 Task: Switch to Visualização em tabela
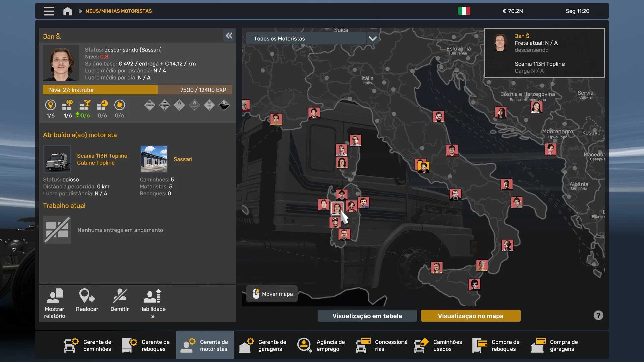pyautogui.click(x=367, y=316)
